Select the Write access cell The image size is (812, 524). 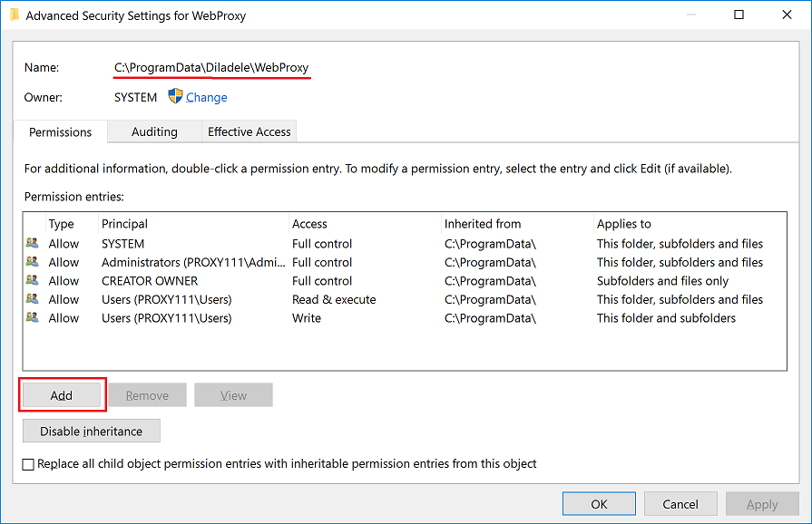307,318
